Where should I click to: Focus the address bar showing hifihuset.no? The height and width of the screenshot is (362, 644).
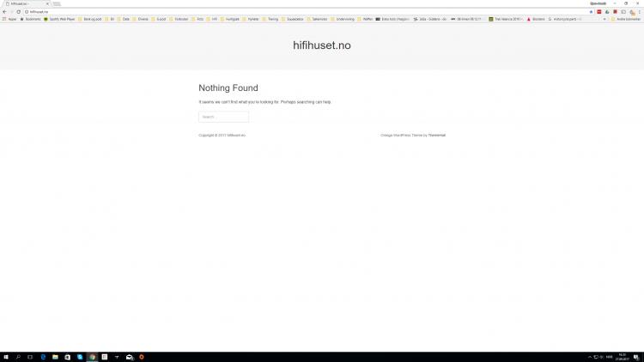coord(306,12)
